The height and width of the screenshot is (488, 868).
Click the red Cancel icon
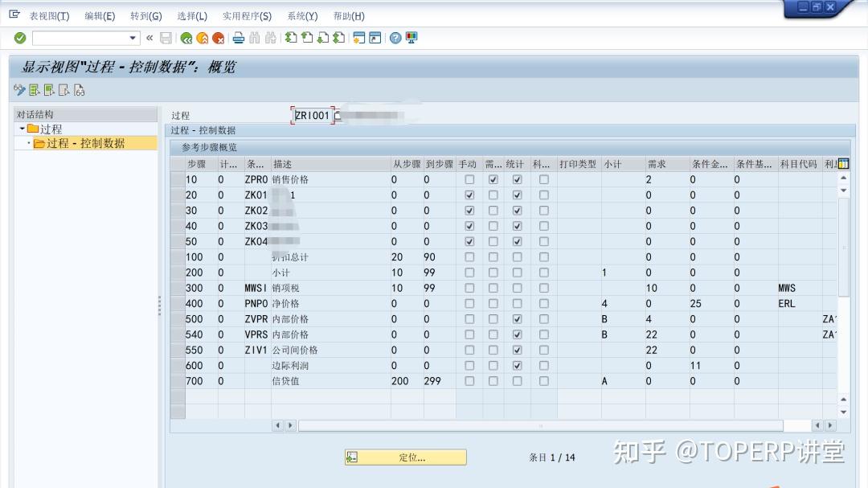click(x=219, y=37)
